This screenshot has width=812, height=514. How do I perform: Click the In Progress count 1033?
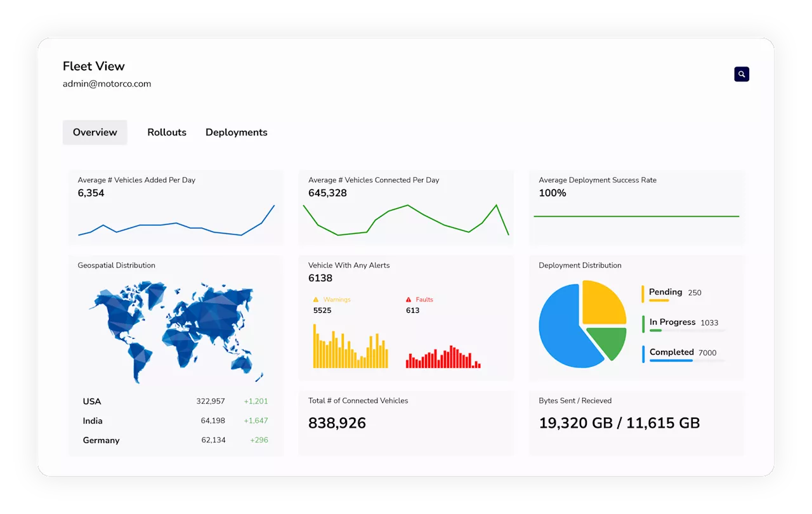coord(709,322)
